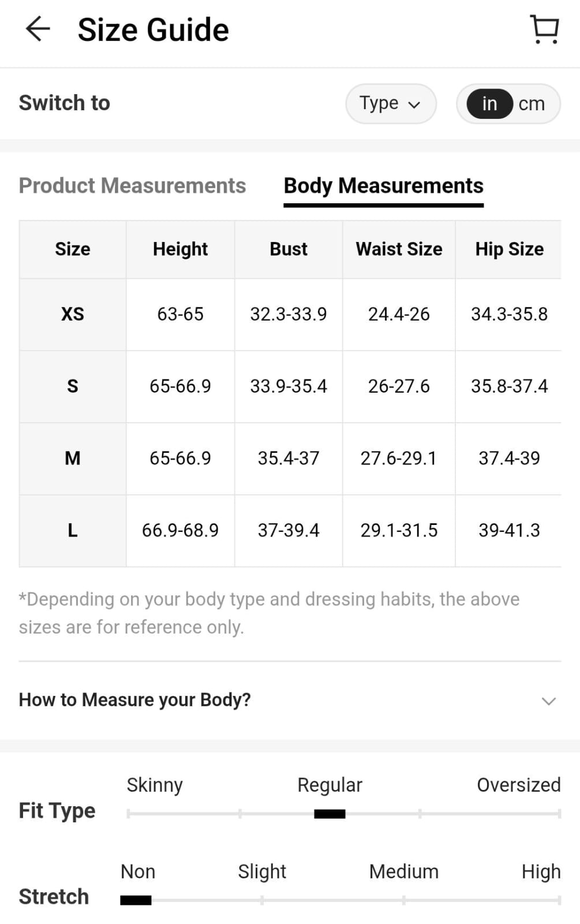Click the chevron beside How to Measure
The height and width of the screenshot is (924, 580).
tap(548, 701)
